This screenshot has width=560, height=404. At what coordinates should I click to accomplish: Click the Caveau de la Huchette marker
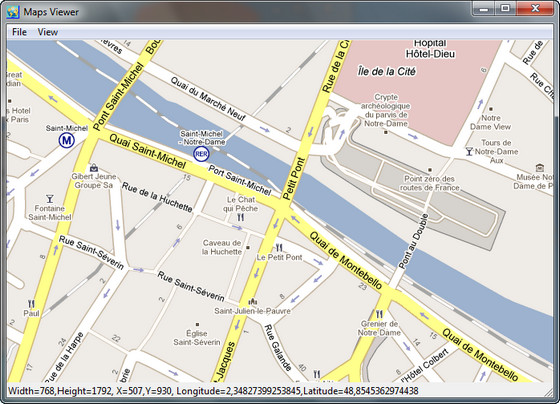coord(248,247)
